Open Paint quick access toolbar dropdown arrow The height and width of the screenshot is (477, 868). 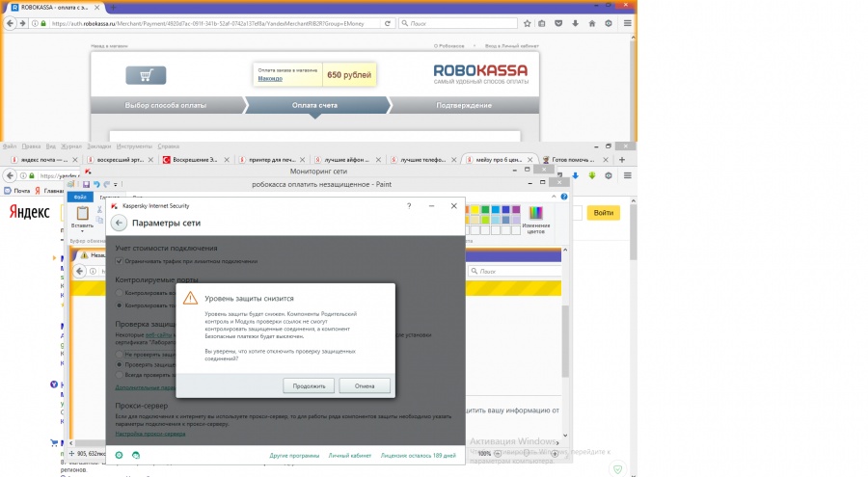[x=115, y=184]
